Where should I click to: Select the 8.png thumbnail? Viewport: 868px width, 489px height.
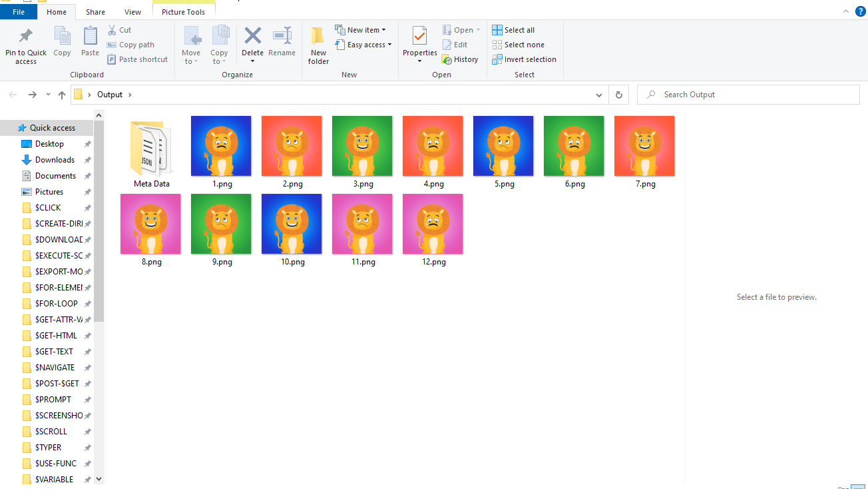151,224
